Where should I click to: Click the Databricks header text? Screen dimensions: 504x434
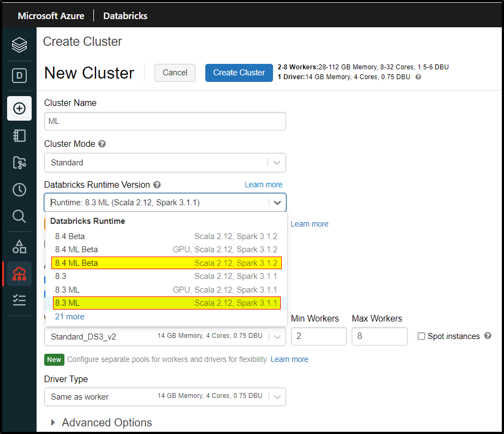tap(126, 16)
